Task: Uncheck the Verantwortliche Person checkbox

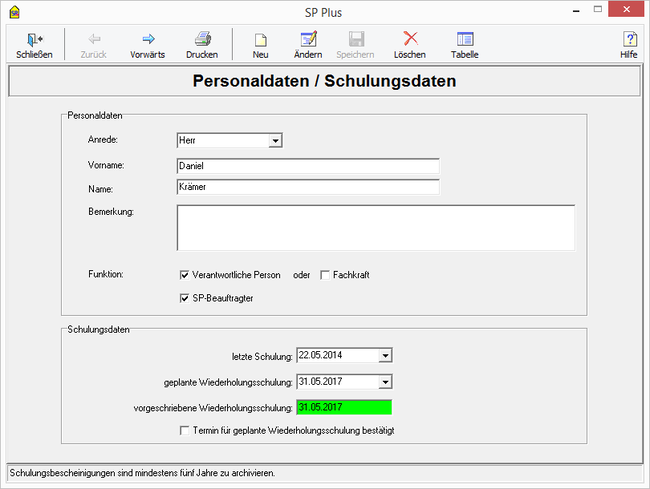Action: point(184,275)
